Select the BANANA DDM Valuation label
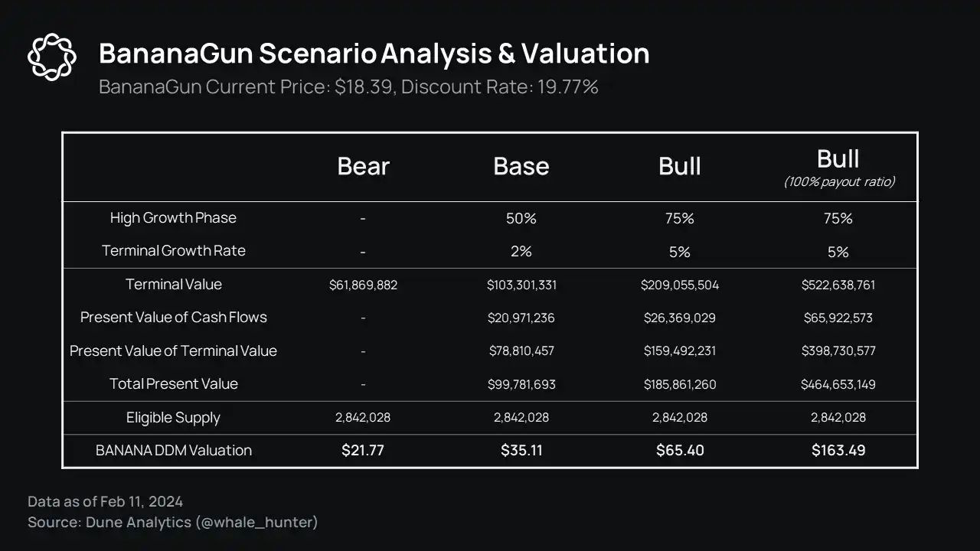Image resolution: width=980 pixels, height=551 pixels. (x=173, y=451)
